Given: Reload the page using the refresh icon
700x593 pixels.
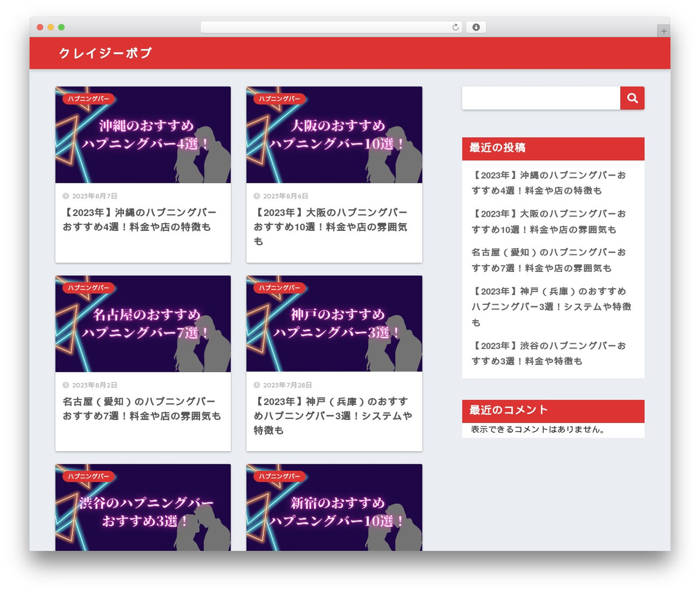Looking at the screenshot, I should 456,27.
